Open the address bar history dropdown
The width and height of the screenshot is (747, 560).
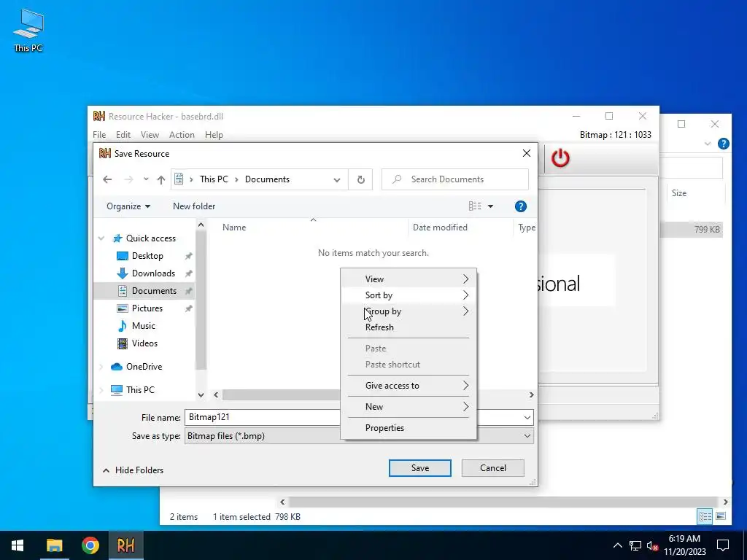pyautogui.click(x=337, y=180)
